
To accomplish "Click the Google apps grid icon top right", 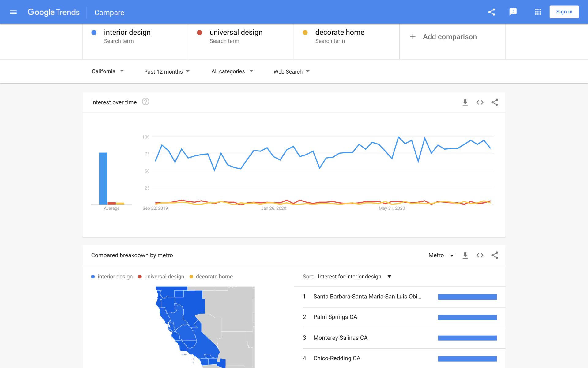I will 538,11.
